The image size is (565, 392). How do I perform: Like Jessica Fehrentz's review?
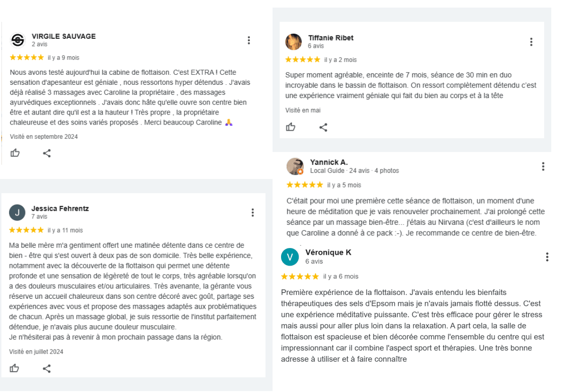(x=15, y=368)
